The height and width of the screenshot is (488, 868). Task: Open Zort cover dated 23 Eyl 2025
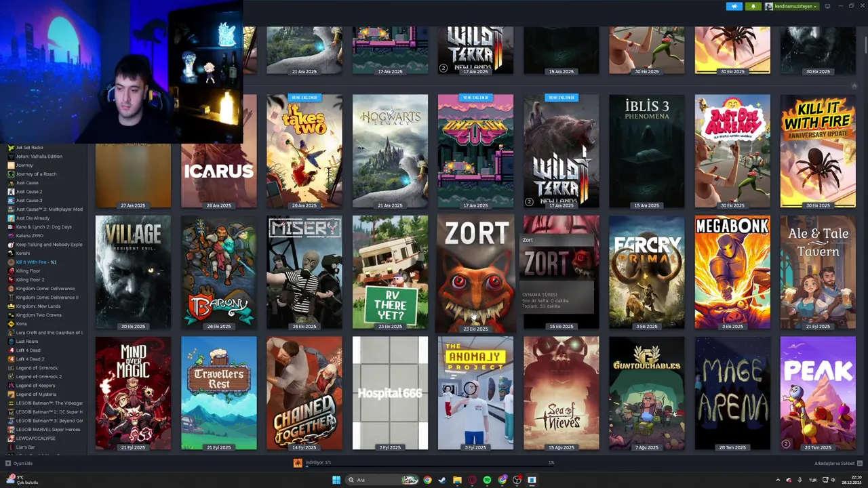point(475,272)
